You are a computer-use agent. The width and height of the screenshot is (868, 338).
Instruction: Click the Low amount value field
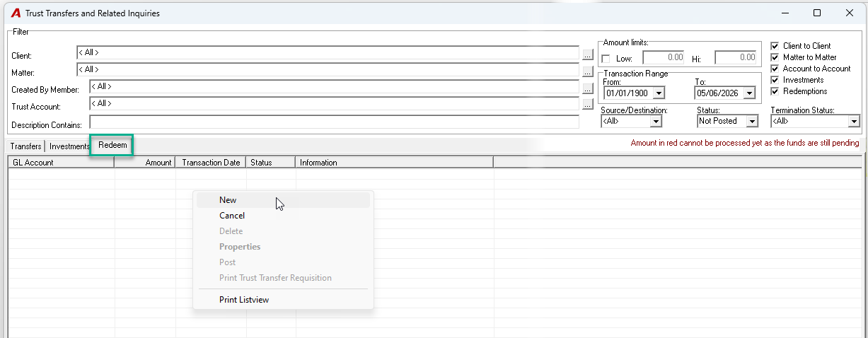(664, 58)
